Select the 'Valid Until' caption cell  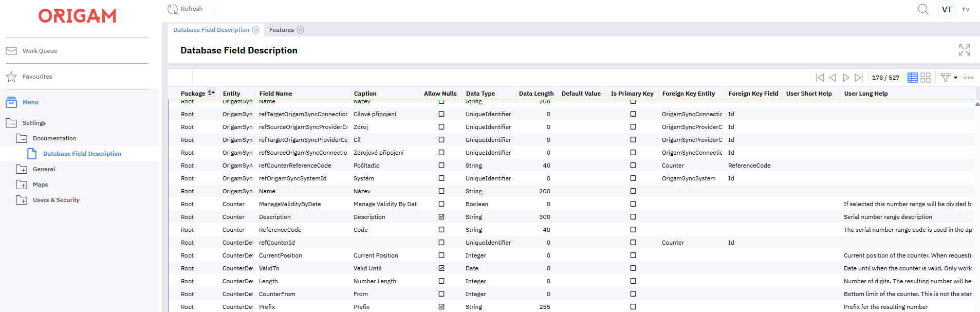tap(385, 268)
